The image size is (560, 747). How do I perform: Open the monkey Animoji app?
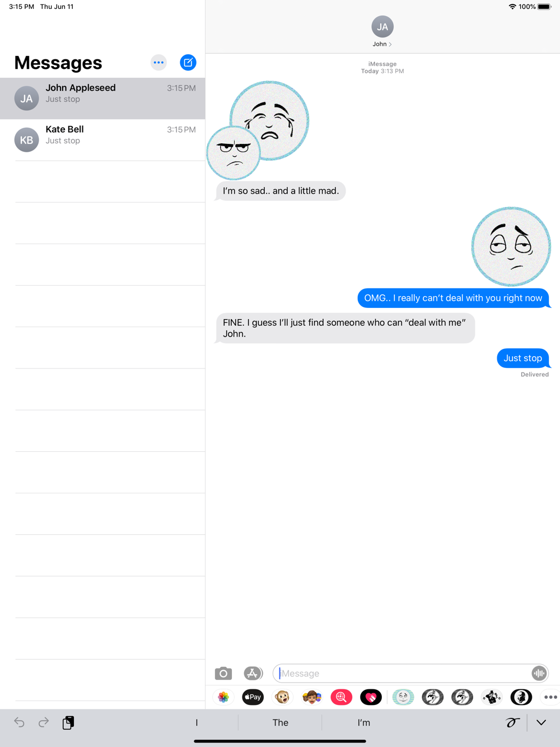point(282,697)
